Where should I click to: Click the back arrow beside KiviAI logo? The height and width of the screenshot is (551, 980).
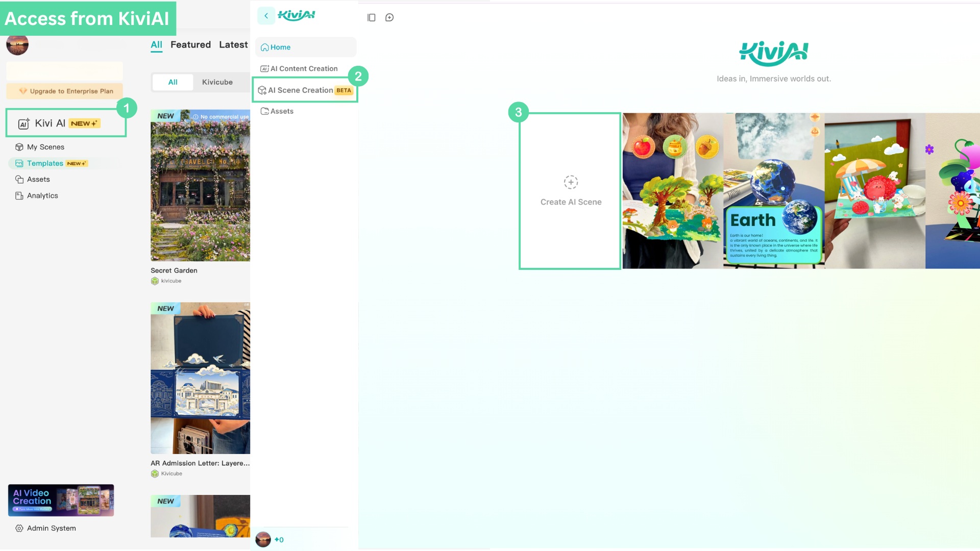point(266,16)
